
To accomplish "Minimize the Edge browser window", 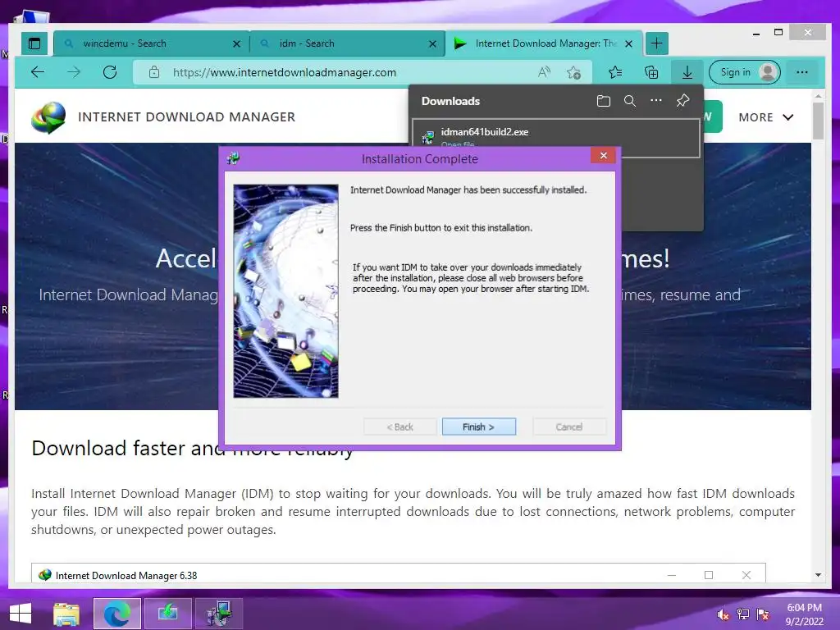I will [756, 33].
